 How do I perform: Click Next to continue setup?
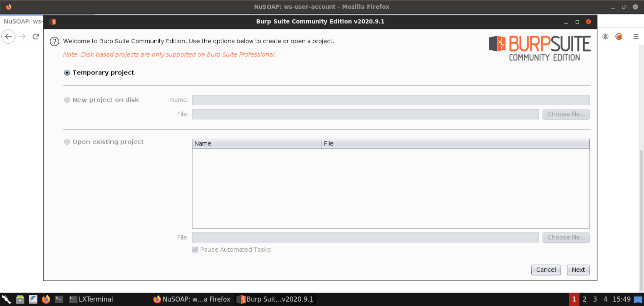(x=578, y=270)
